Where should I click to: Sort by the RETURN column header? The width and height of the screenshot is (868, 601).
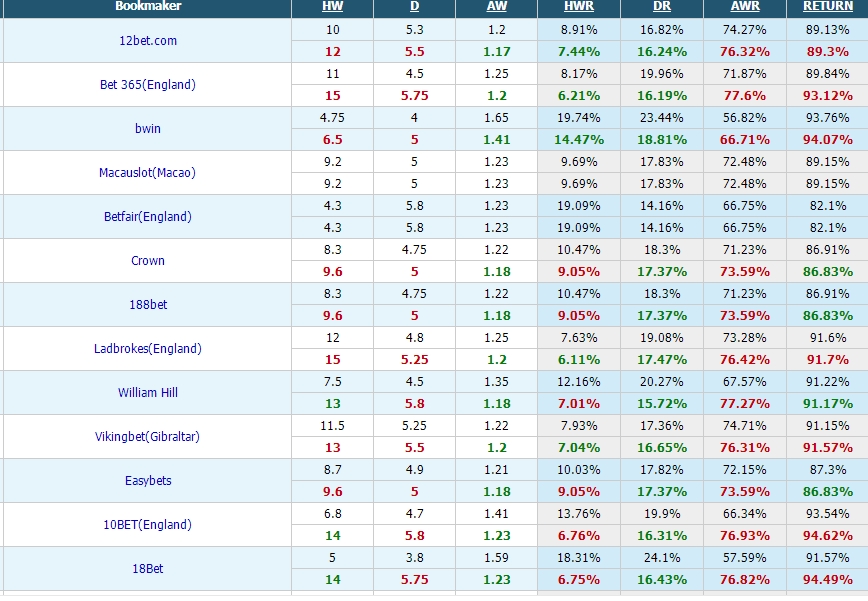[x=828, y=6]
